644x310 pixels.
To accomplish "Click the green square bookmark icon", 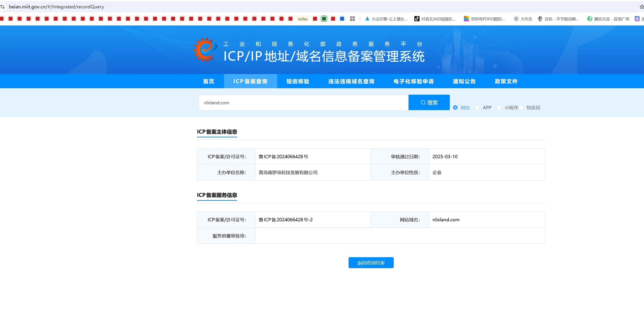I will tap(324, 19).
